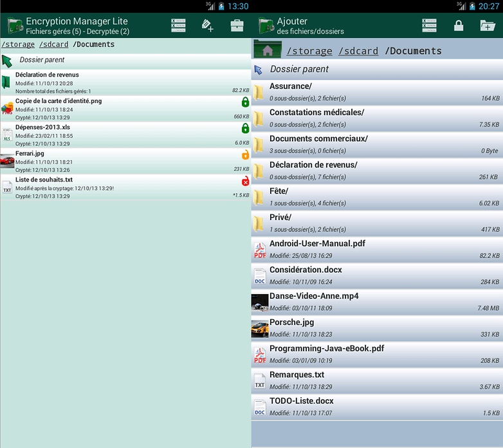Open the Danse-Video-Anne.mp4 thumbnail

pos(260,303)
